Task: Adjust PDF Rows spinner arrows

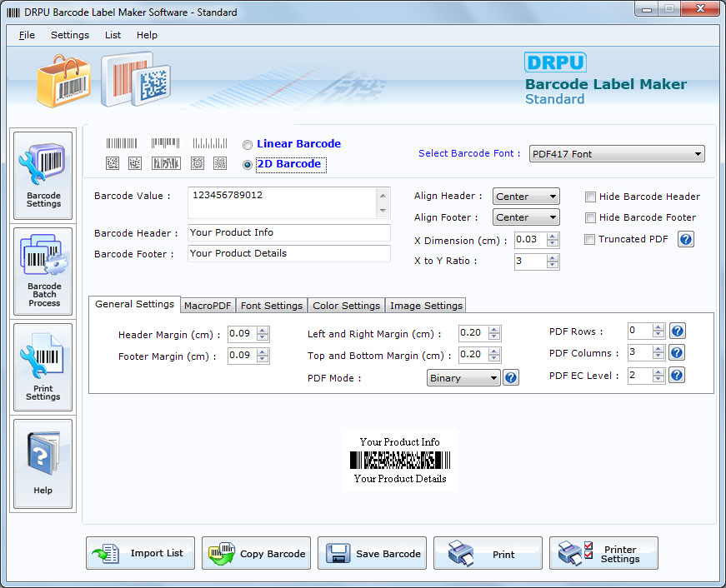Action: click(x=658, y=331)
